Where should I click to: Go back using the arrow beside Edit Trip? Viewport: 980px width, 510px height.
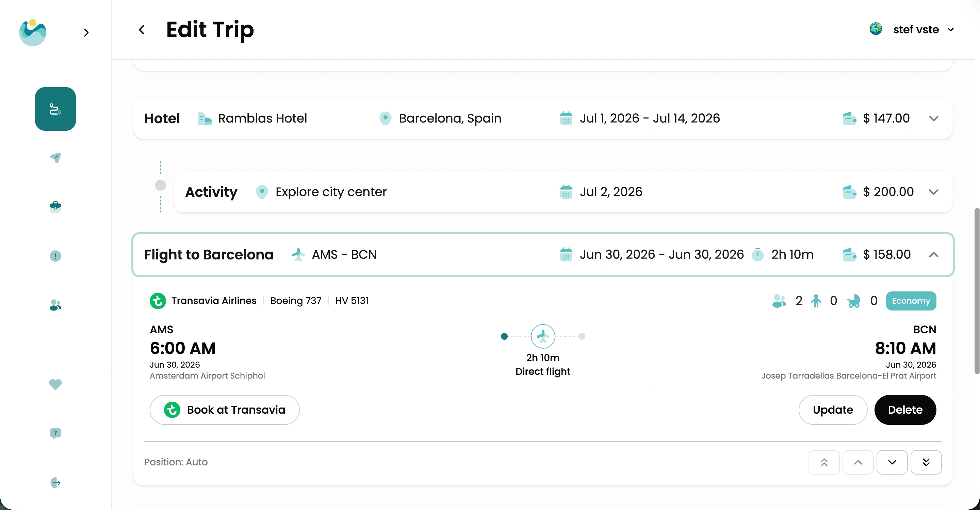[x=142, y=30]
